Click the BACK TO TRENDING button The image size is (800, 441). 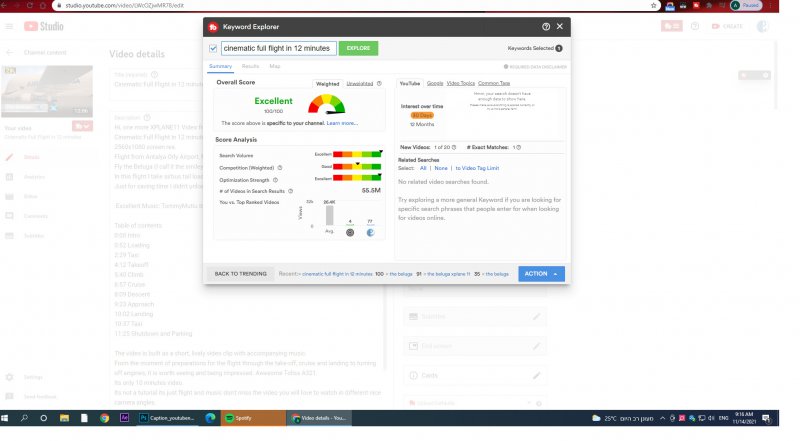click(x=240, y=273)
